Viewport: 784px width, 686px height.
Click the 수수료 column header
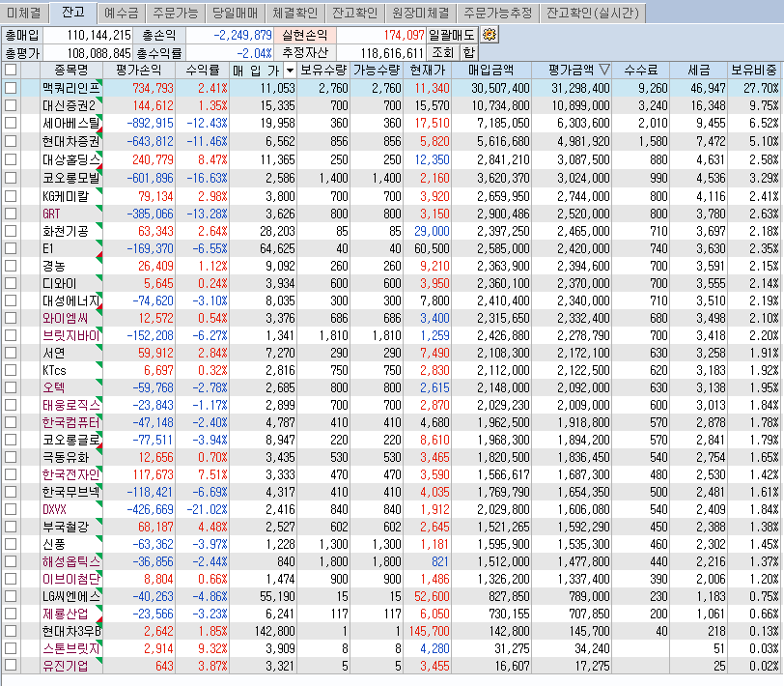(x=640, y=71)
